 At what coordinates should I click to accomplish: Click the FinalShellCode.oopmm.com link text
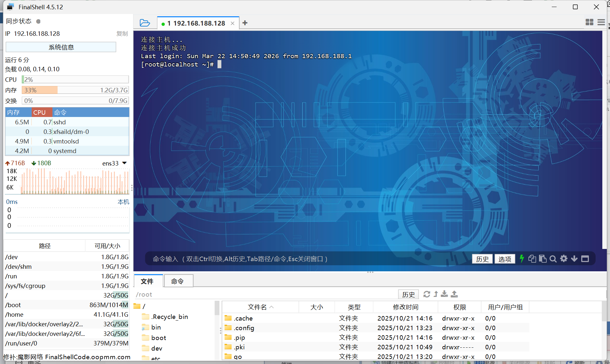point(88,357)
